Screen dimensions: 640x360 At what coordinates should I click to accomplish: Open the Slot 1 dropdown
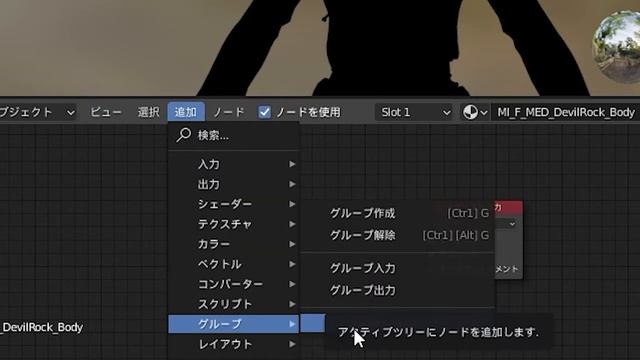(x=414, y=112)
